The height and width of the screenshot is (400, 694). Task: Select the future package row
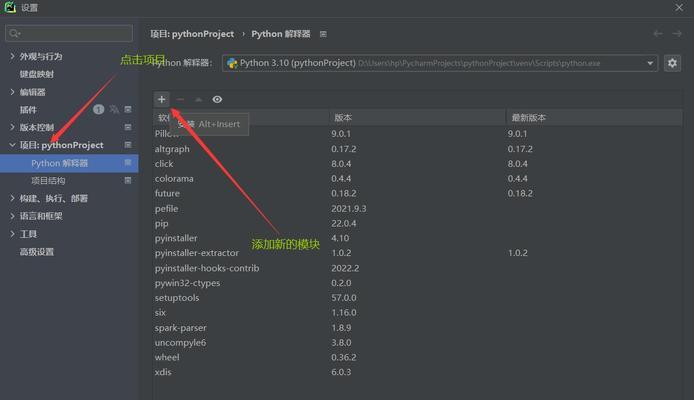click(x=417, y=193)
